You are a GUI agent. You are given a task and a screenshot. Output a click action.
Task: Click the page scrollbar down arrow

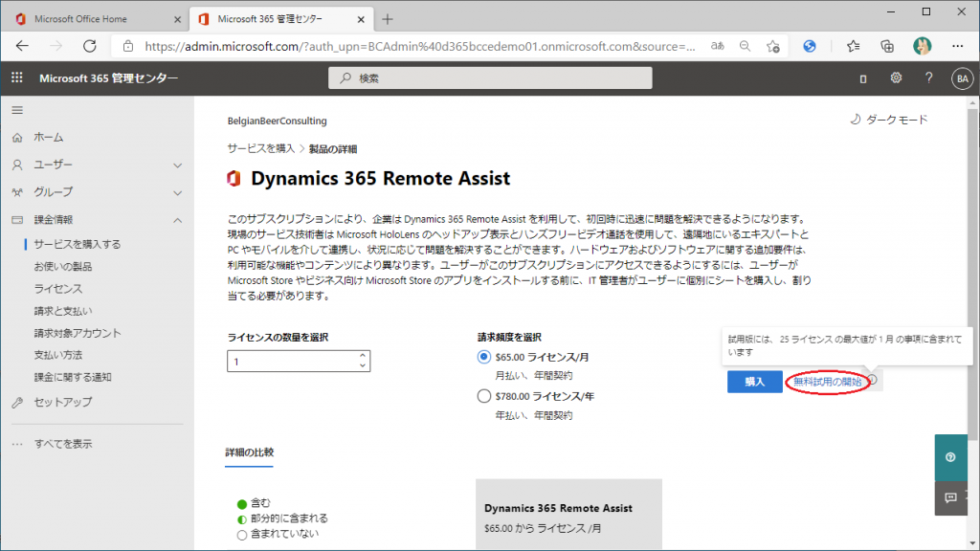point(972,543)
